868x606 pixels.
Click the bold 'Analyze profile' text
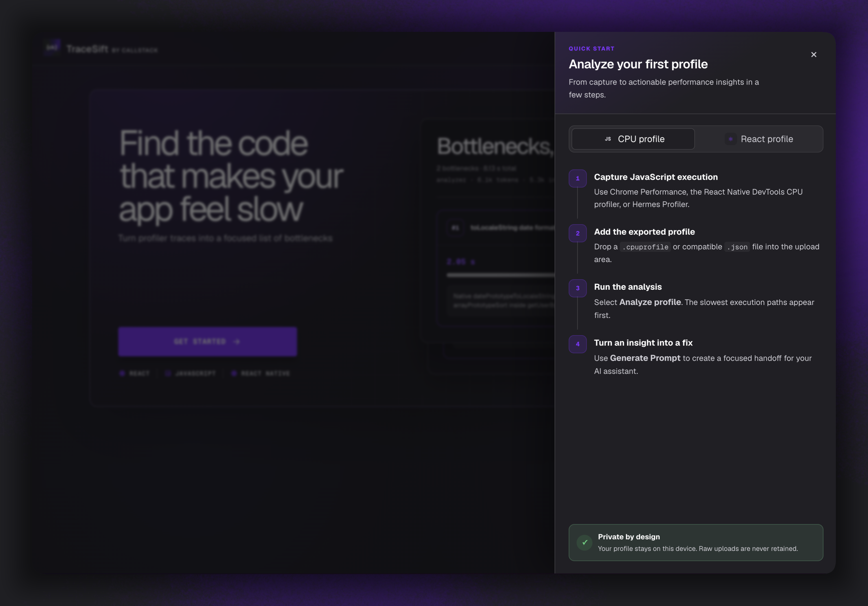click(x=650, y=302)
